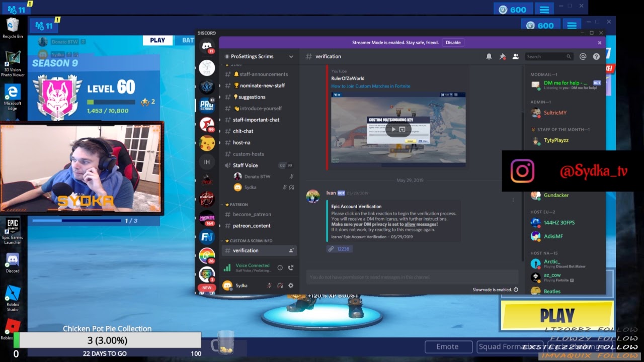
Task: Click Fortnite Emote button
Action: pyautogui.click(x=447, y=346)
